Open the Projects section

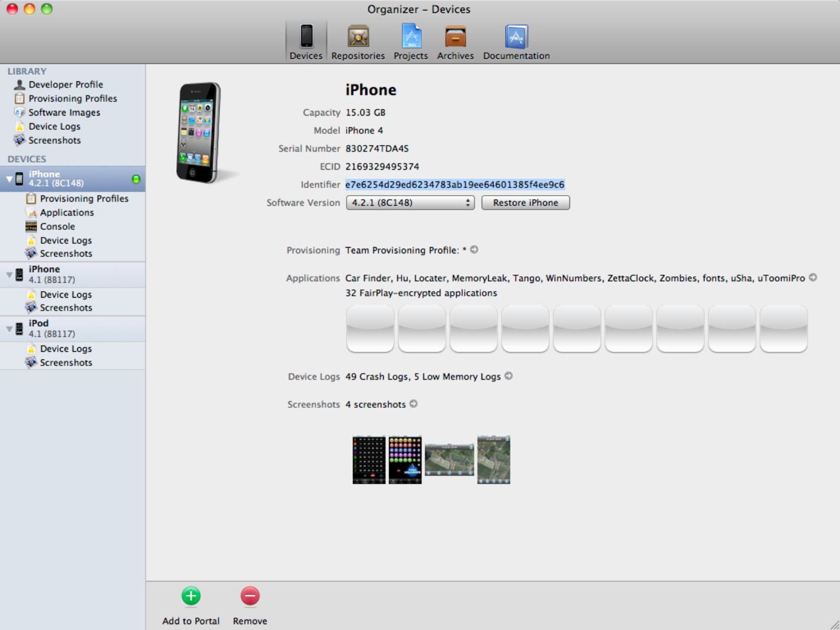coord(411,41)
